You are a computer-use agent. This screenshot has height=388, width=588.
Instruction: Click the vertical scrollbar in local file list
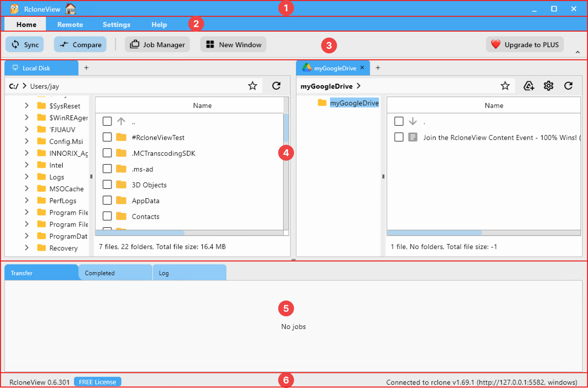point(286,129)
